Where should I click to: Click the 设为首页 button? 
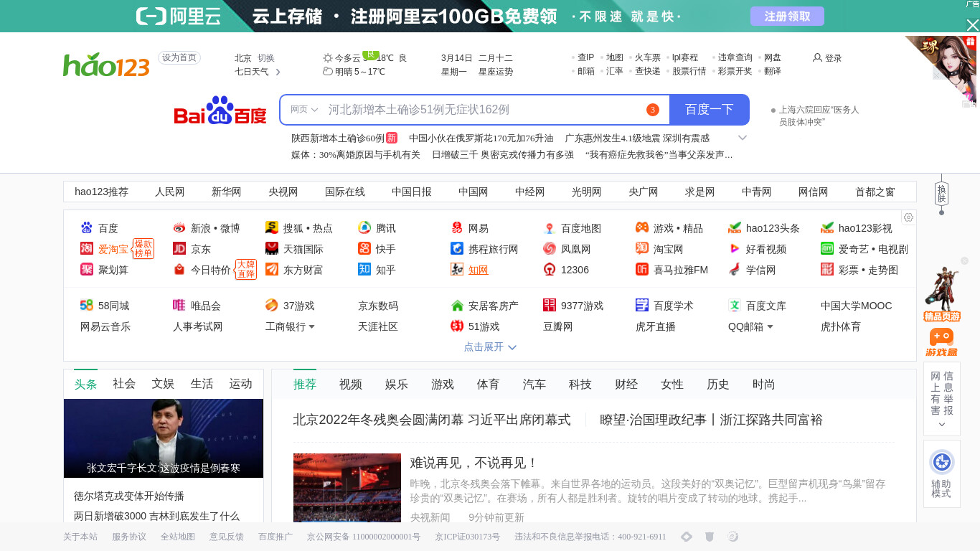point(179,58)
